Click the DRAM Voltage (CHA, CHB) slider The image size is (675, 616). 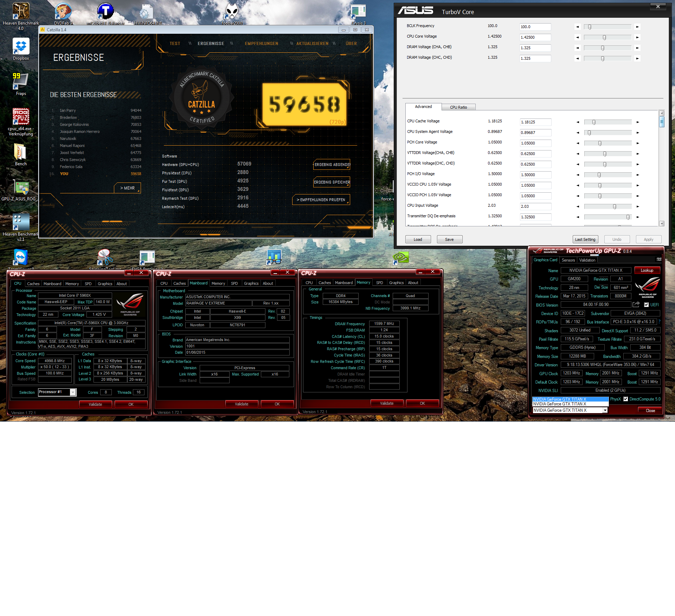click(607, 48)
